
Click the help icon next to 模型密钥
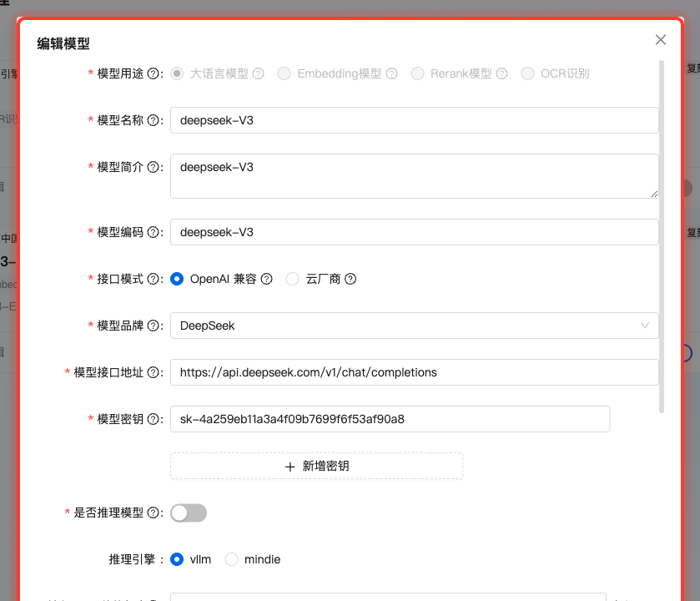(153, 419)
